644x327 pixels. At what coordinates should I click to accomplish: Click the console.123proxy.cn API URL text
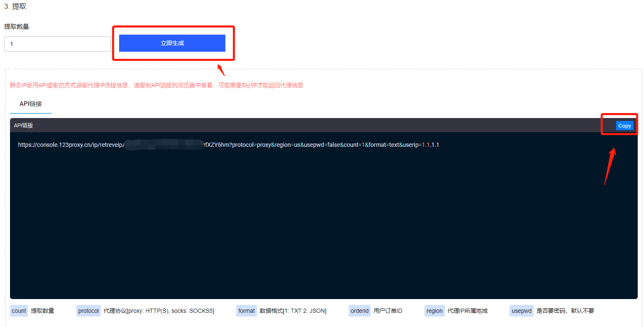[228, 145]
